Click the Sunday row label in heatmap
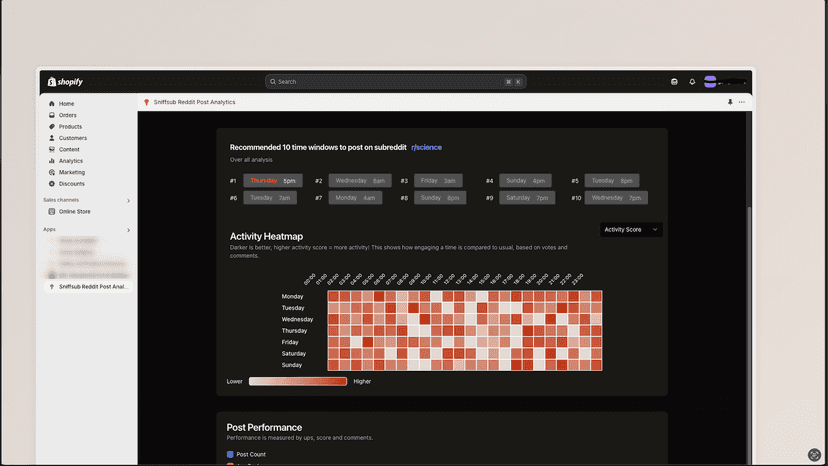 coord(291,365)
